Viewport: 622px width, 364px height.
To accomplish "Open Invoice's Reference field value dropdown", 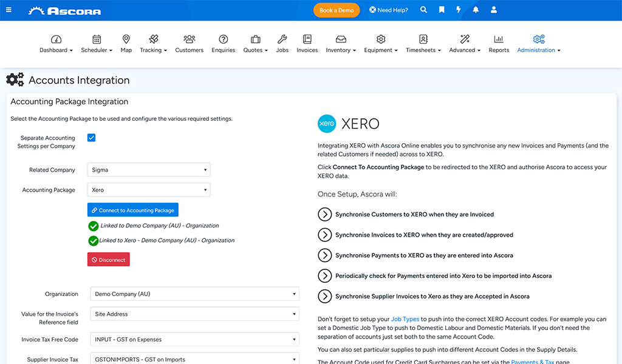I will [x=195, y=314].
